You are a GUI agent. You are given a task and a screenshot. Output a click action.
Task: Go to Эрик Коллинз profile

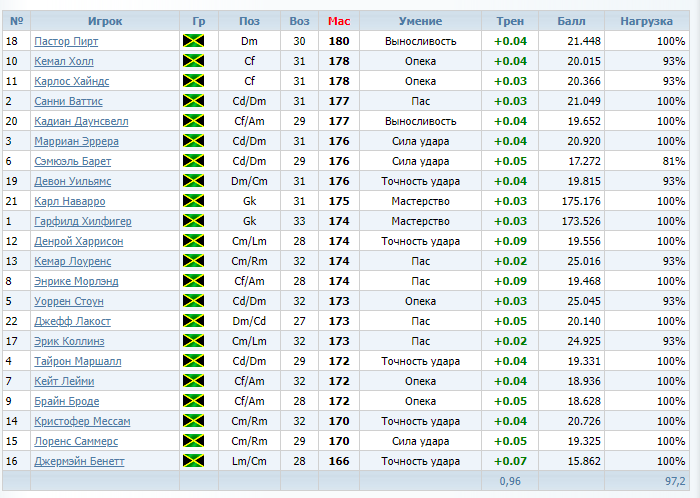69,341
